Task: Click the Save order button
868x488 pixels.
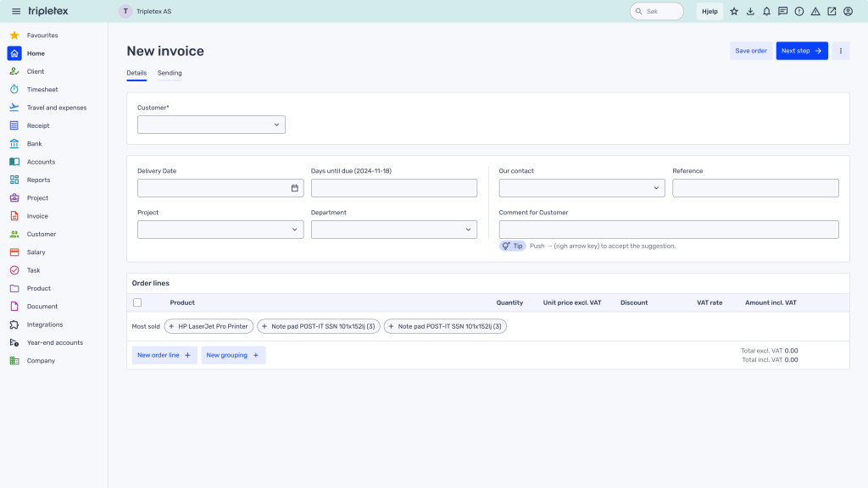Action: (x=750, y=51)
